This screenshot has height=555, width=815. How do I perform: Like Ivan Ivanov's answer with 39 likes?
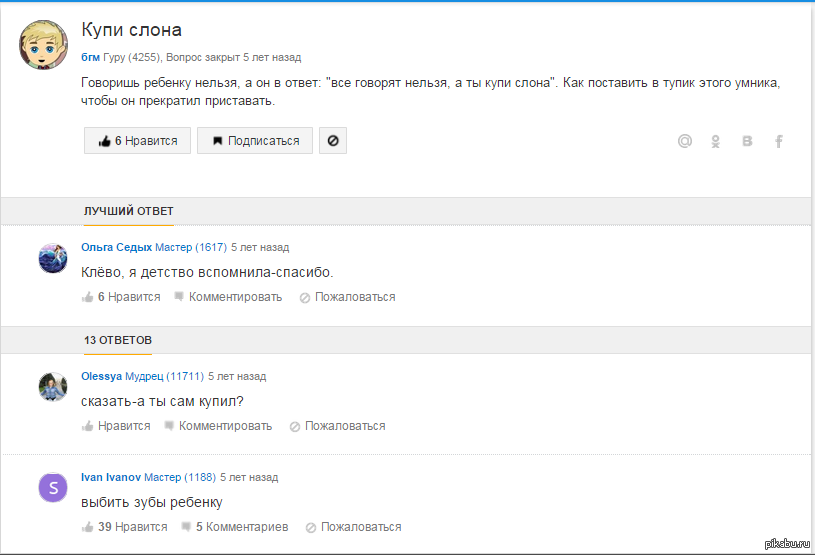click(125, 527)
